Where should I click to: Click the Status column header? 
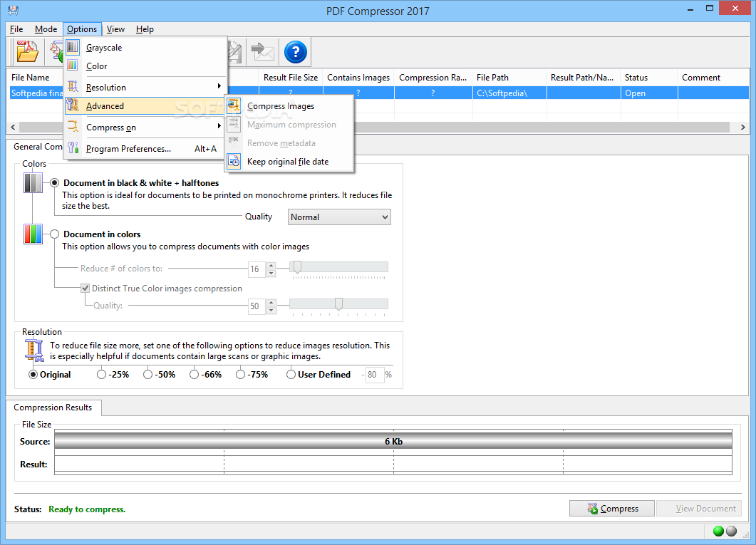649,78
